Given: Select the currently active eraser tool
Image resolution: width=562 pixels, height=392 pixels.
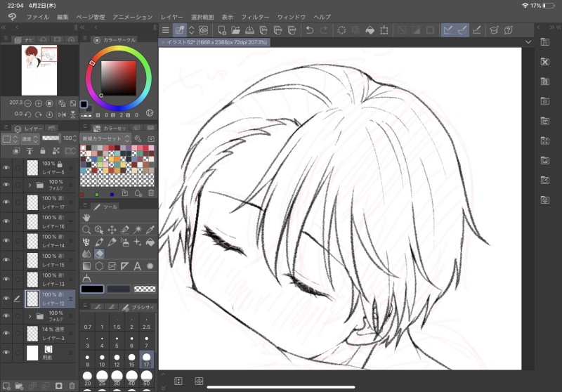Looking at the screenshot, I should click(99, 254).
